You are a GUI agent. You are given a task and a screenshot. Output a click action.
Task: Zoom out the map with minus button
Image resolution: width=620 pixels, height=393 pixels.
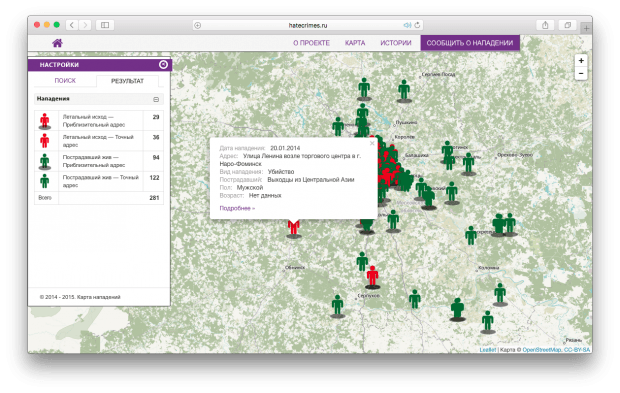(581, 74)
